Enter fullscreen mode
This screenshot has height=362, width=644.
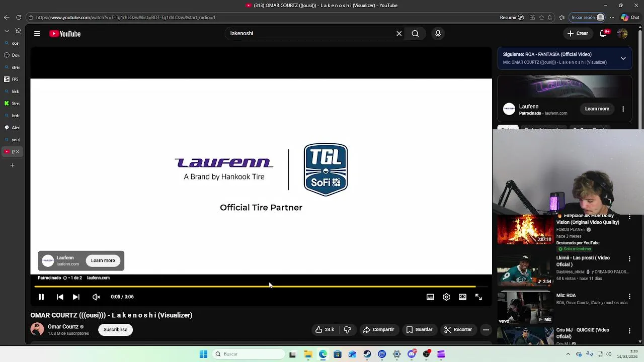(x=478, y=297)
